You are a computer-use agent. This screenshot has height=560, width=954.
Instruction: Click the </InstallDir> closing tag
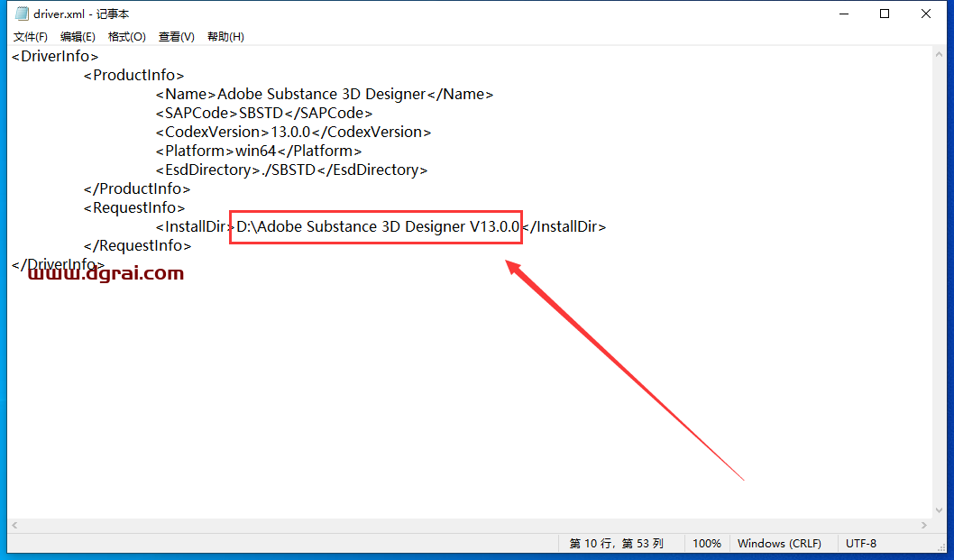click(564, 226)
